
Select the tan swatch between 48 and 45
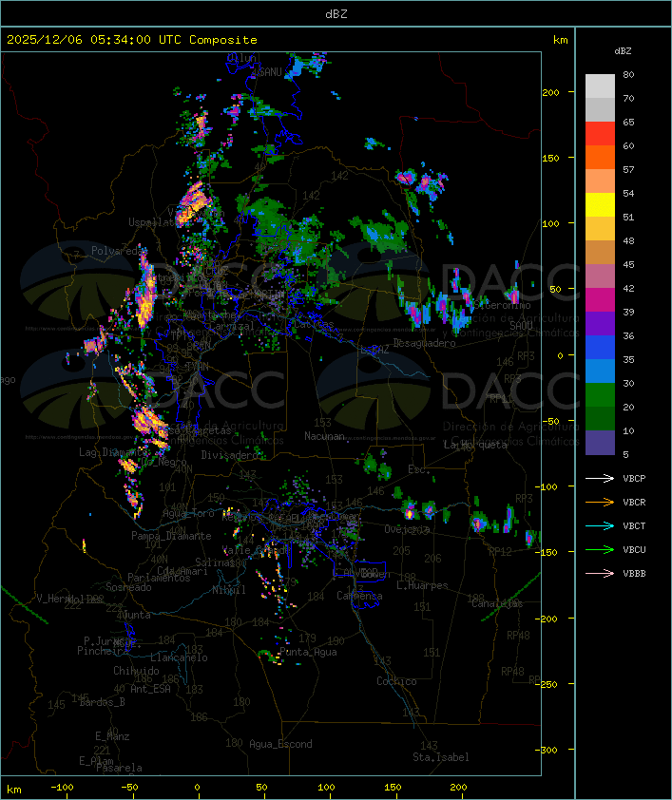[x=600, y=252]
